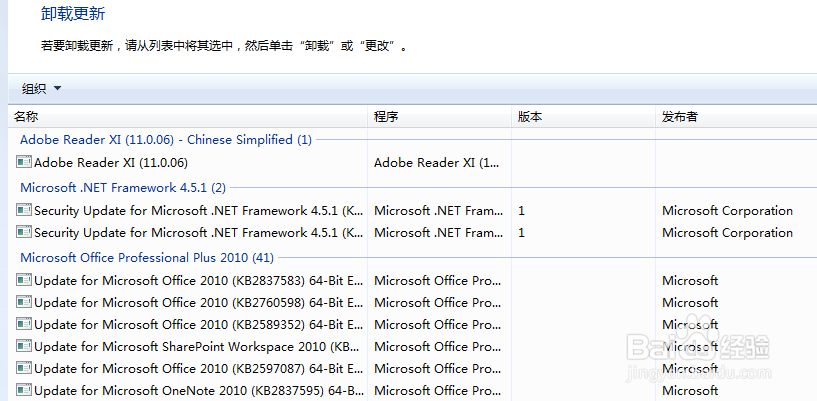This screenshot has height=401, width=817.
Task: Collapse the Microsoft .NET Framework 4.5.1 group
Action: click(x=123, y=187)
